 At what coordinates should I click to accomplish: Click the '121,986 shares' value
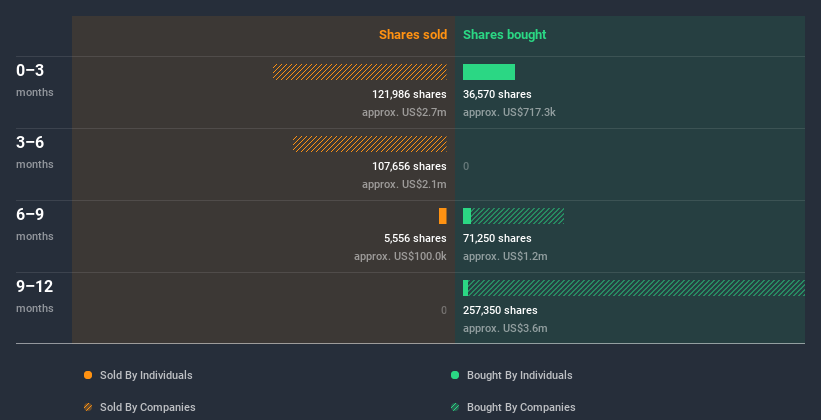coord(409,94)
